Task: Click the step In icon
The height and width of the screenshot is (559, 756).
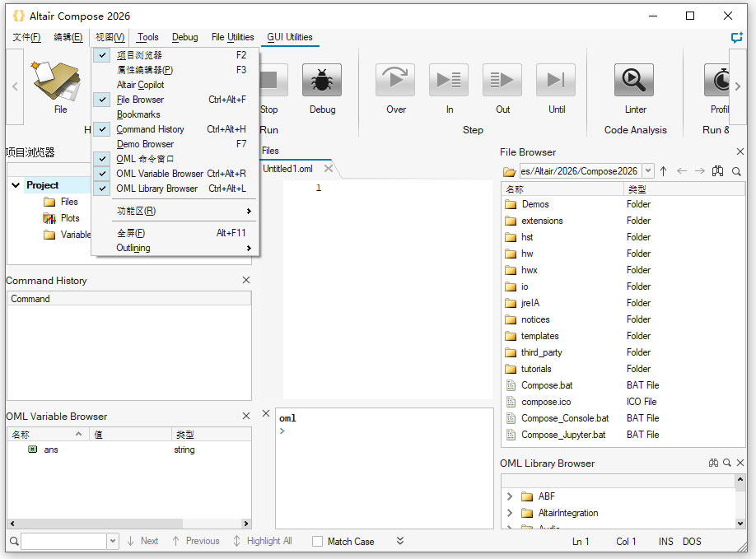Action: pyautogui.click(x=448, y=80)
